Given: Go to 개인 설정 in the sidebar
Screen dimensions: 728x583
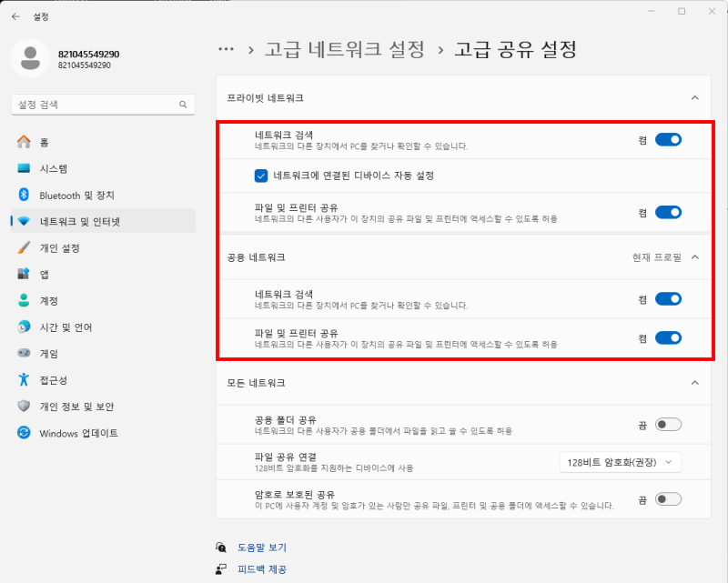Looking at the screenshot, I should pos(103,247).
